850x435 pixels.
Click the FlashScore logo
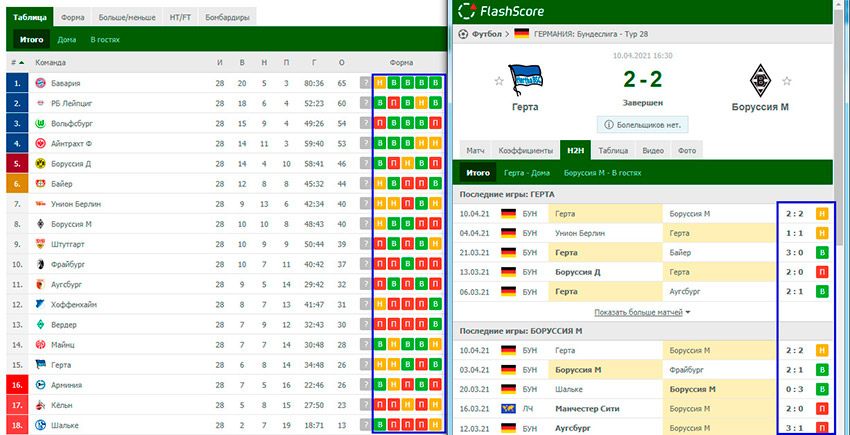(501, 11)
